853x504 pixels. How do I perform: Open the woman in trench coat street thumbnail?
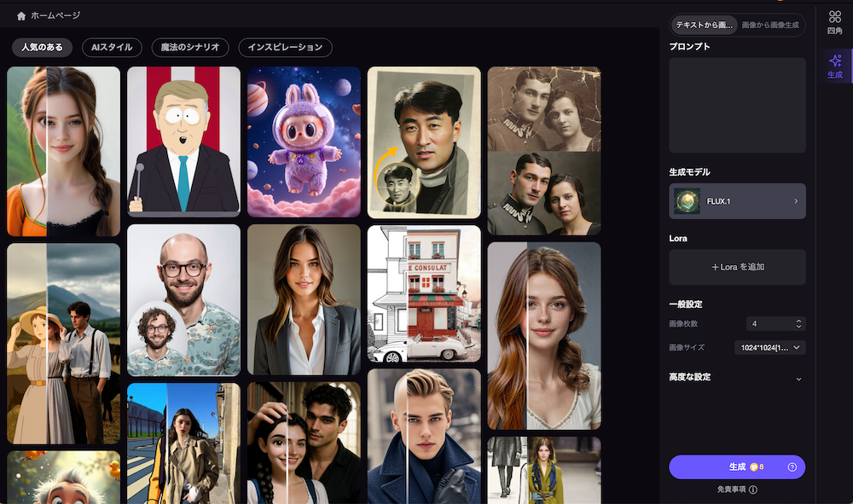[184, 443]
